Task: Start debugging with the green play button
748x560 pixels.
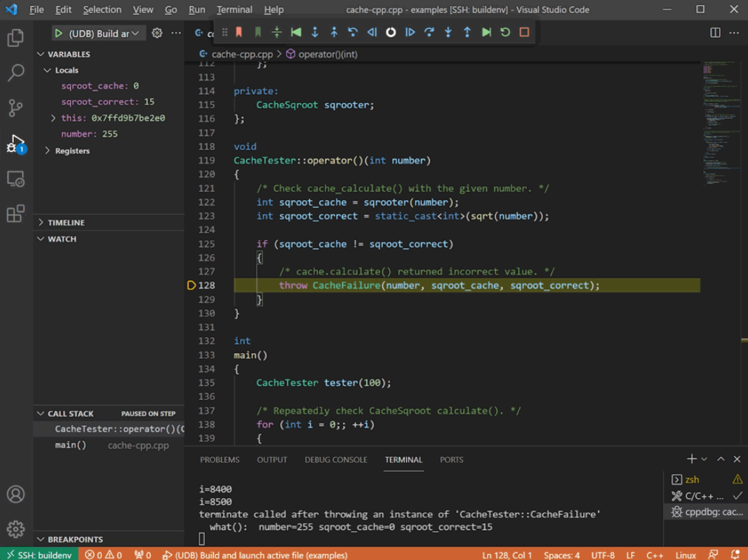Action: point(58,34)
